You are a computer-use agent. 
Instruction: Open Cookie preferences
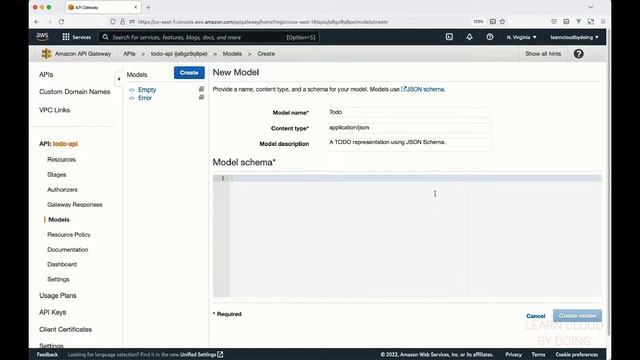tap(576, 355)
